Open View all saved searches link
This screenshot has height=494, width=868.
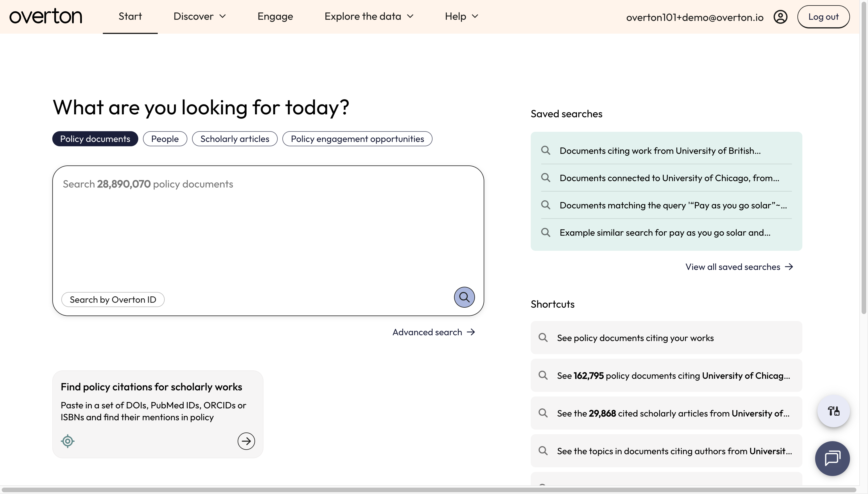click(x=739, y=267)
